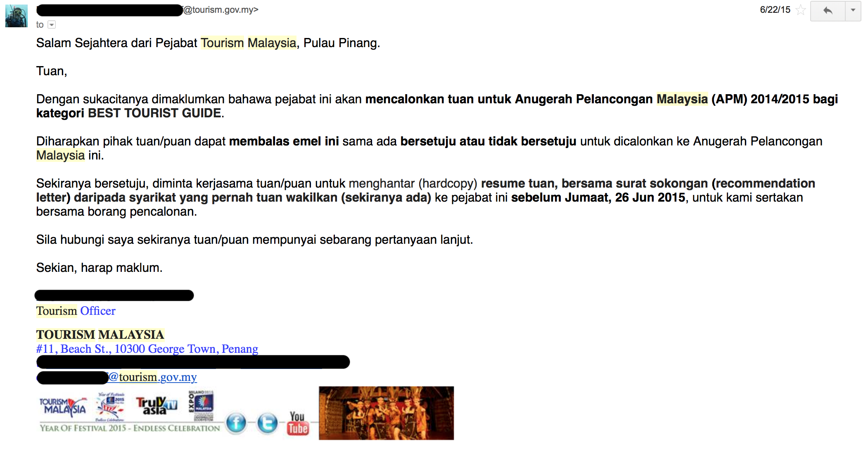Click the Expo Milano 2015 logo
The image size is (868, 452).
tap(201, 405)
